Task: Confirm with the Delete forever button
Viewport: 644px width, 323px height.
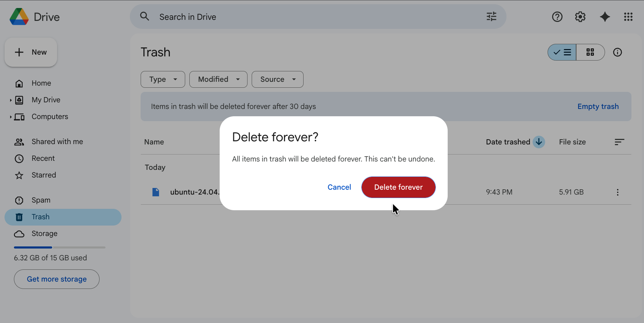Action: (x=398, y=187)
